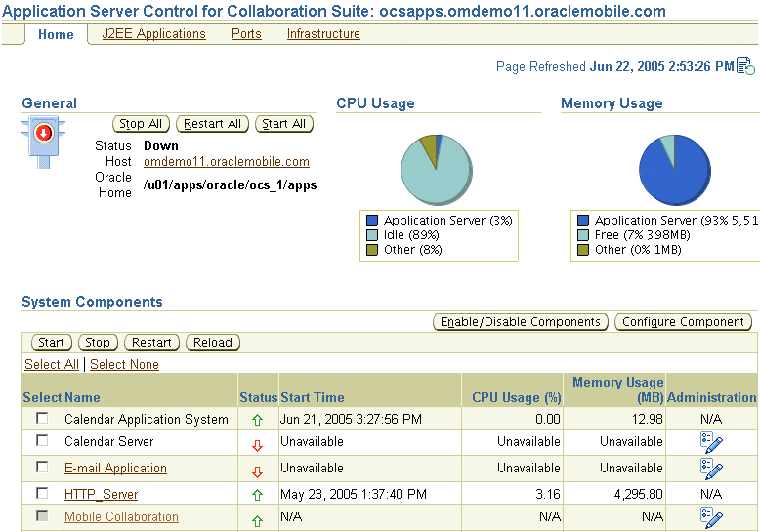Viewport: 760px width, 532px height.
Task: Tick the HTTP_Server row checkbox
Action: 42,493
